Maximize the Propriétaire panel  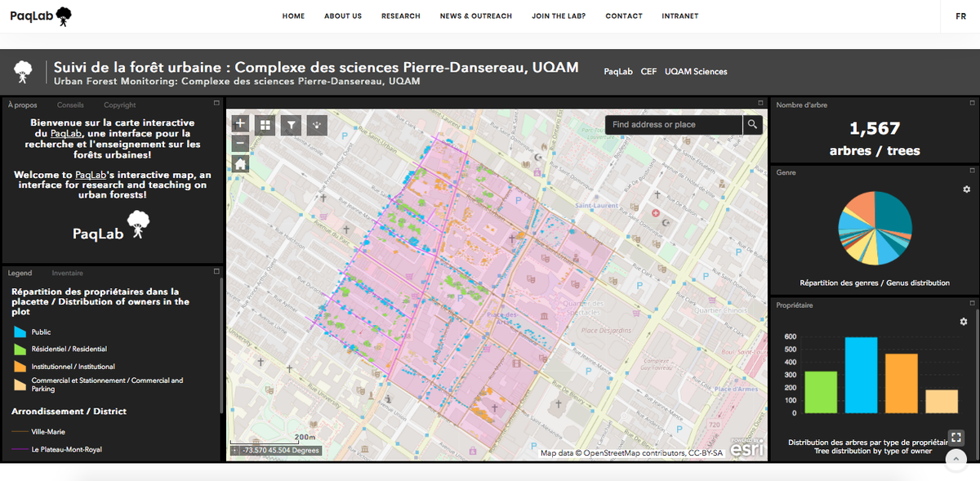[x=972, y=304]
